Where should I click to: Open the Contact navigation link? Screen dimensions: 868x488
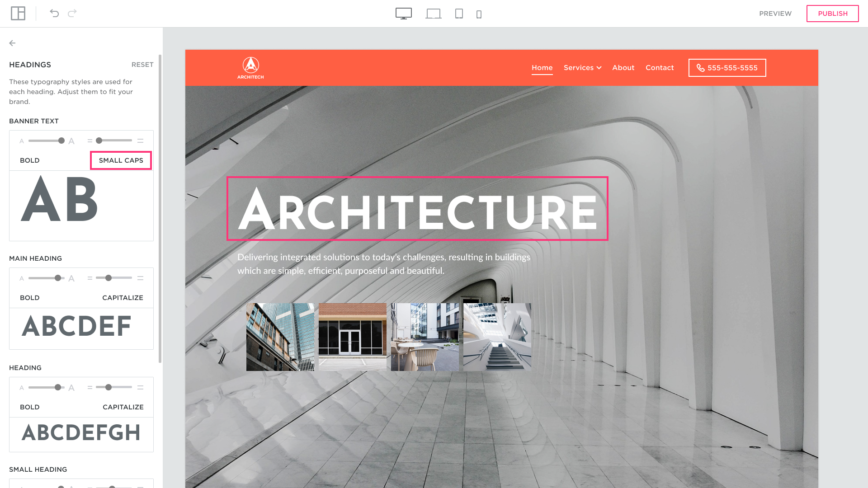659,68
